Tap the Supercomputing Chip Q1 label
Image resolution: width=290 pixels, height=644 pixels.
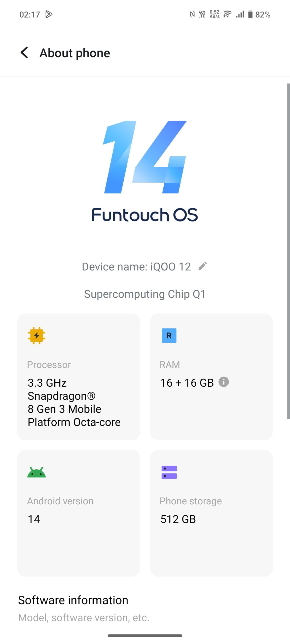(145, 294)
